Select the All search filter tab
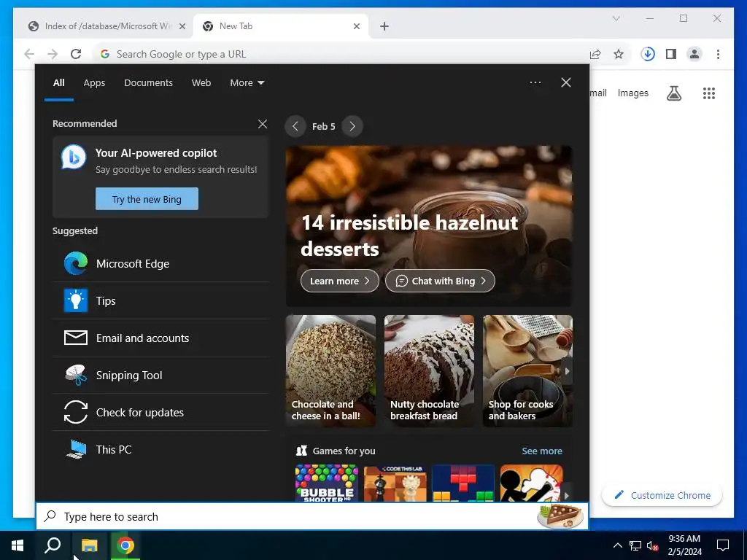This screenshot has width=747, height=560. [58, 82]
